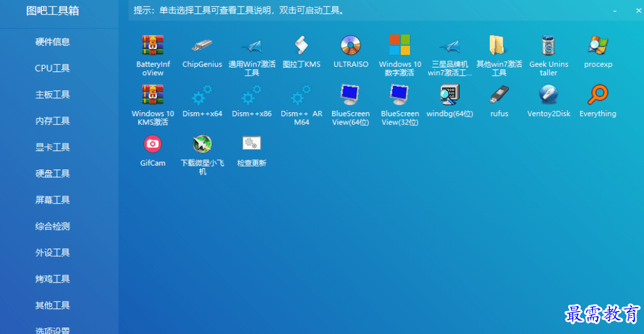Click the 检查更新 icon

(252, 143)
